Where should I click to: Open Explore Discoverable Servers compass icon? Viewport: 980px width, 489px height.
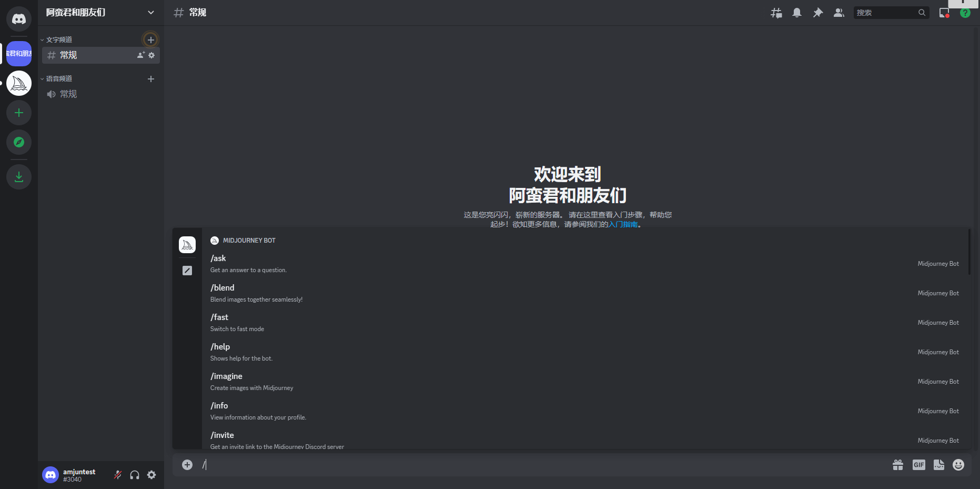19,142
